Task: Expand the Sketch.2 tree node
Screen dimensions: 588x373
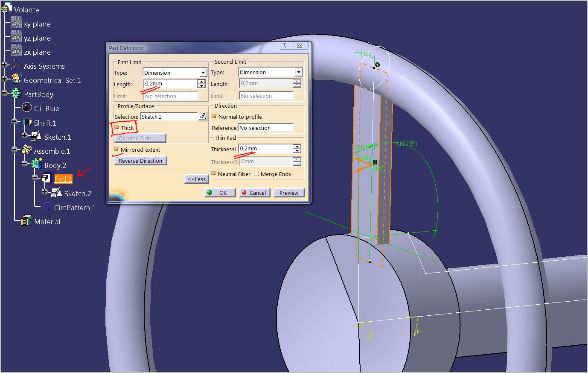Action: (x=45, y=192)
